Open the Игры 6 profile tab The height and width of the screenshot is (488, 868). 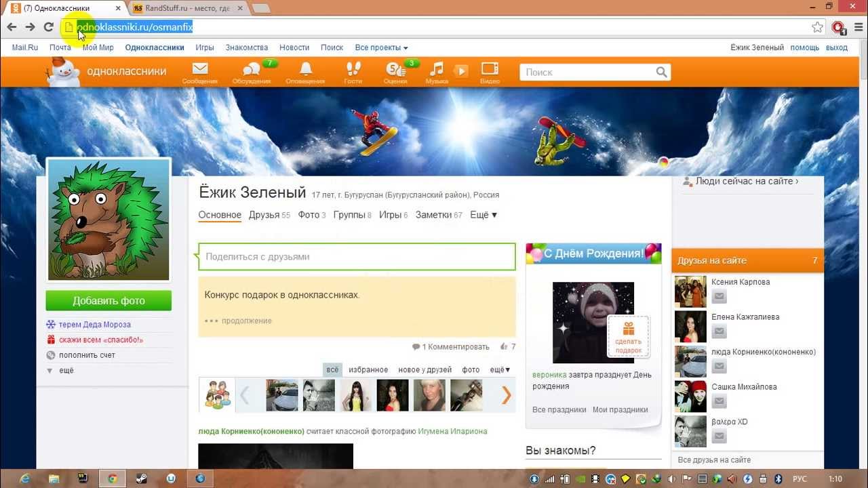click(x=393, y=215)
